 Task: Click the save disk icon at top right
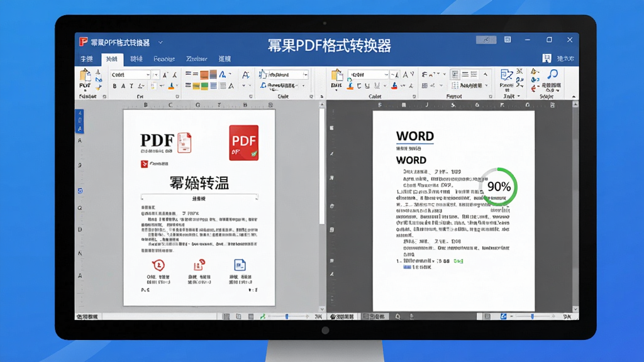tap(547, 58)
